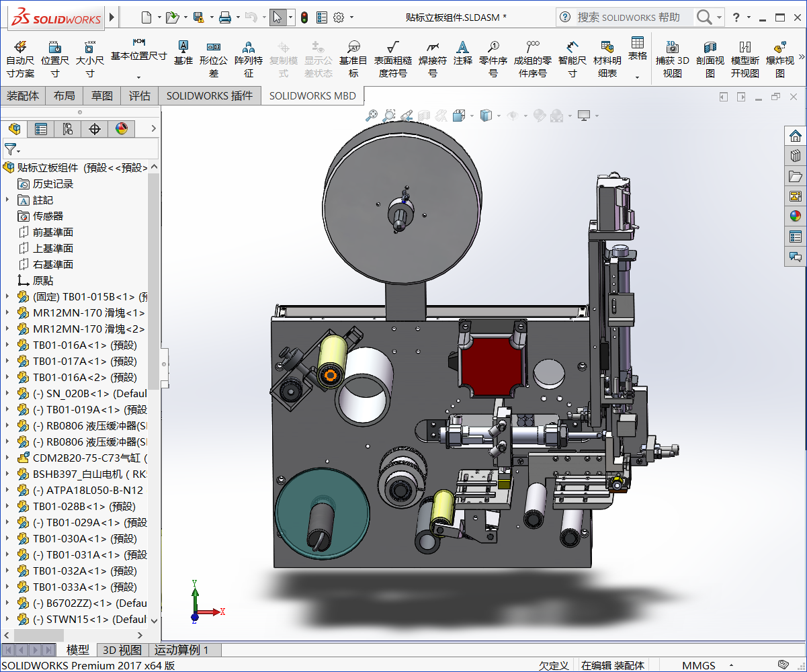
Task: Click the Zoom to Fit magnifier icon
Action: pos(372,116)
